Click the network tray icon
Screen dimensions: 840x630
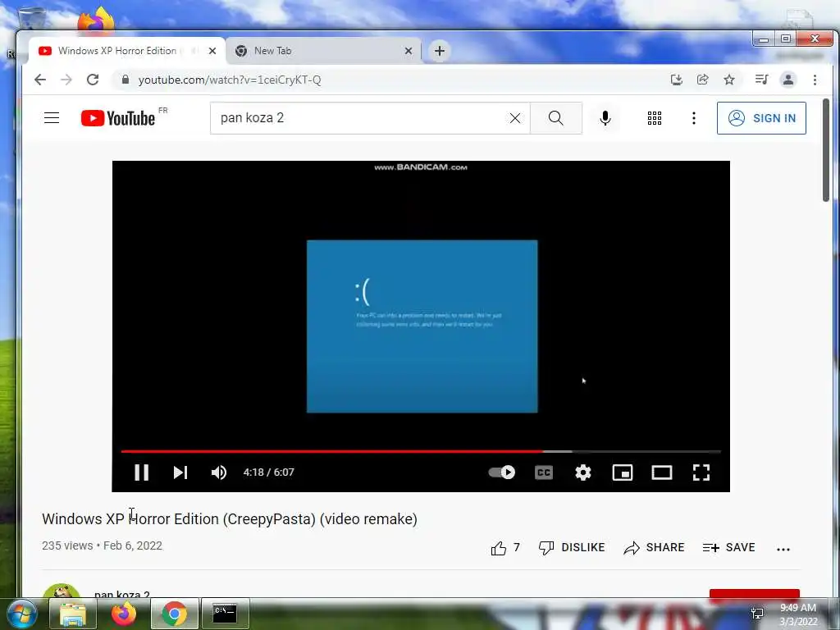coord(756,614)
